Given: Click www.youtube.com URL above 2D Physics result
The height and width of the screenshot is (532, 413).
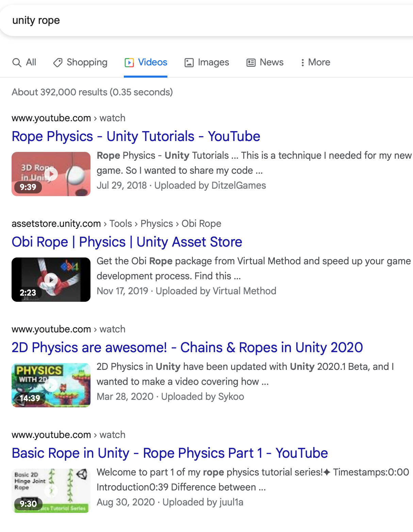Looking at the screenshot, I should coord(68,329).
